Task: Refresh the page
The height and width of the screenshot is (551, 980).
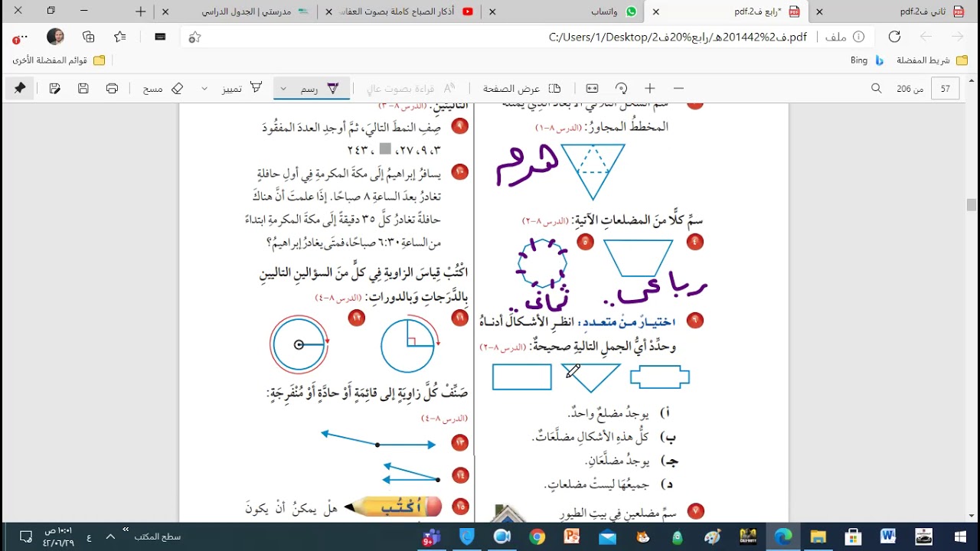Action: (x=894, y=37)
